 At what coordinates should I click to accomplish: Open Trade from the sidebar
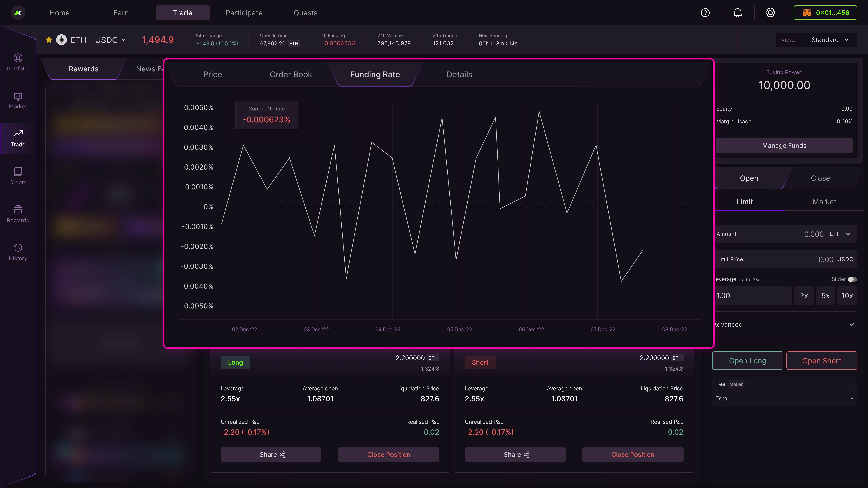coord(18,138)
